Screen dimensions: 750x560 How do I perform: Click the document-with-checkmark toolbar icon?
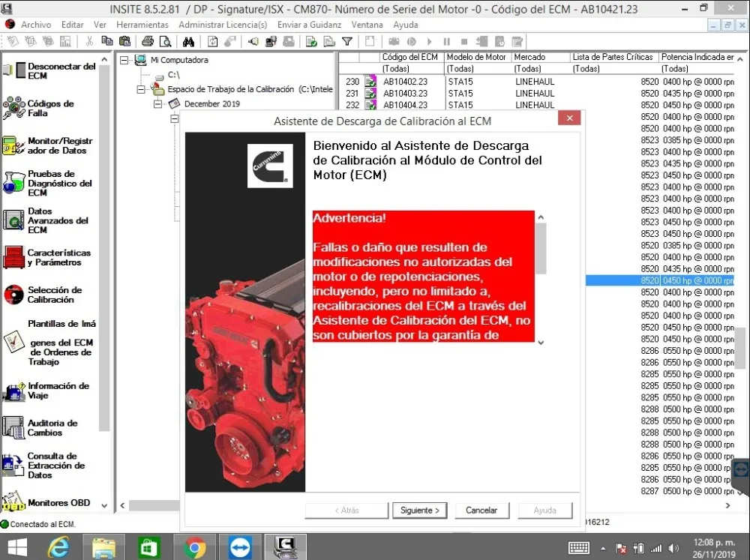click(311, 41)
